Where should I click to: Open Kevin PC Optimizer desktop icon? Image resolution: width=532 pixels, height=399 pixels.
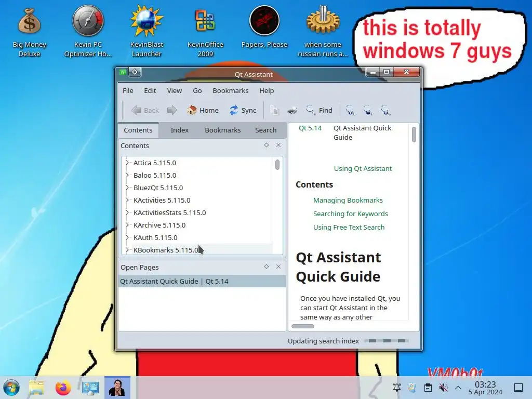tap(88, 31)
